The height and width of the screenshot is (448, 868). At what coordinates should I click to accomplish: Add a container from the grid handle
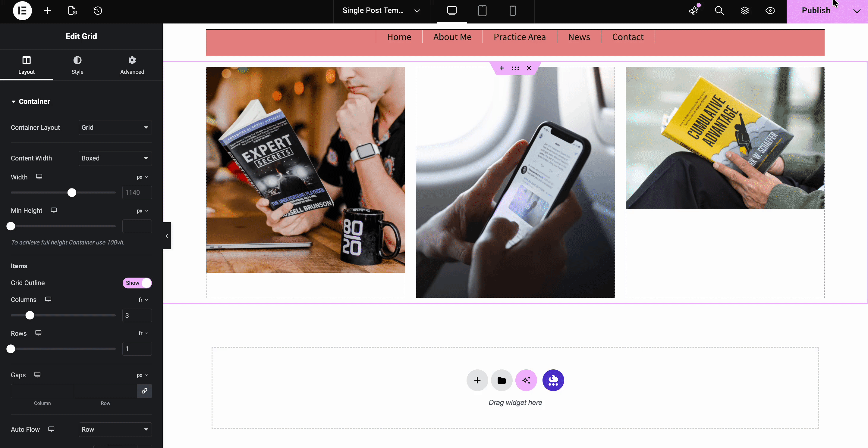tap(502, 68)
